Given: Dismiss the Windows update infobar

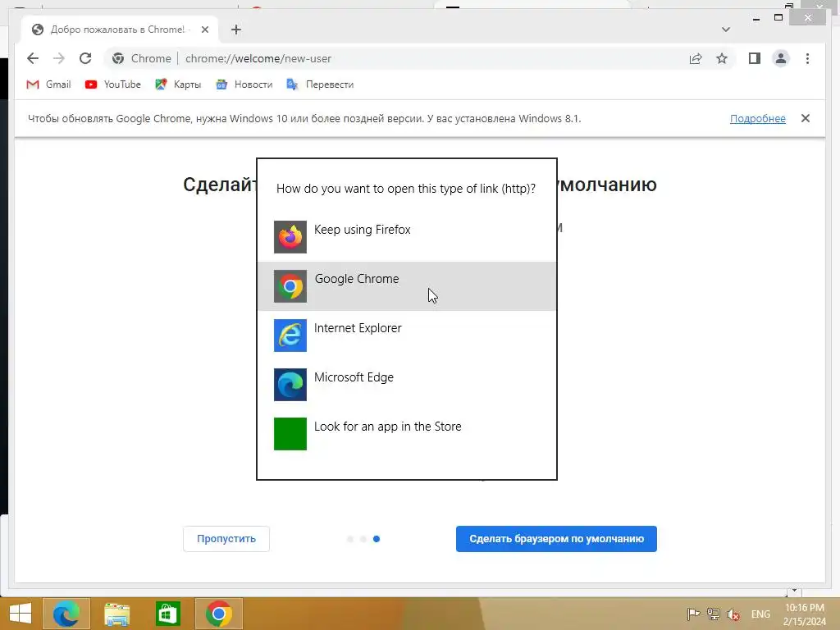Looking at the screenshot, I should click(806, 118).
